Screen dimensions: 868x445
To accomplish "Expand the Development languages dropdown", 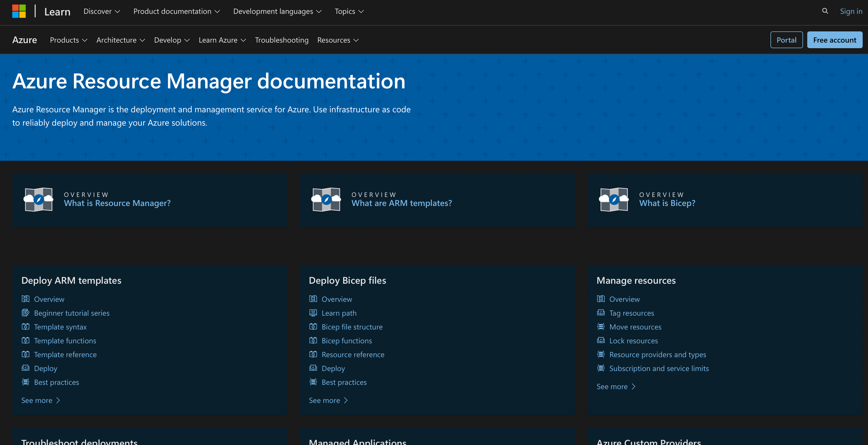I will [x=277, y=11].
